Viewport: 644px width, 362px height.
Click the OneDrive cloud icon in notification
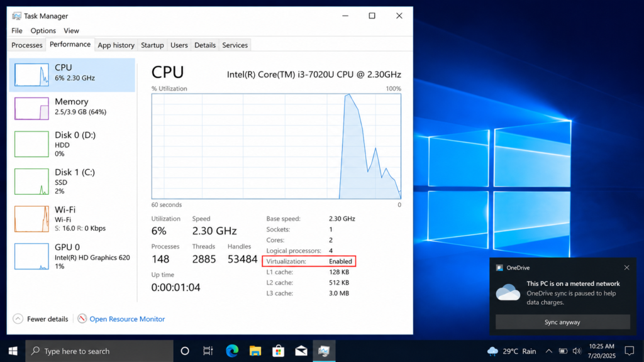(x=508, y=293)
